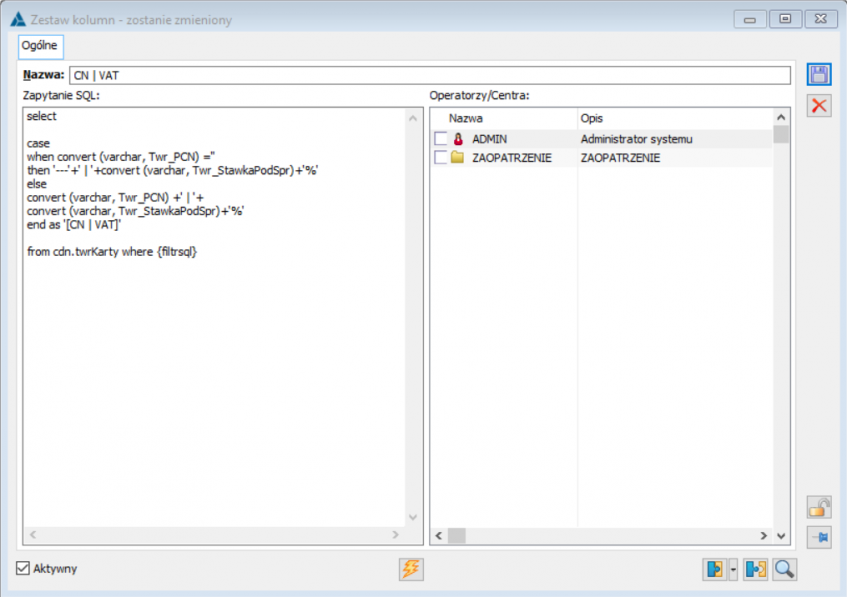The width and height of the screenshot is (847, 597).
Task: Click the magnifying glass preview icon
Action: [x=784, y=569]
